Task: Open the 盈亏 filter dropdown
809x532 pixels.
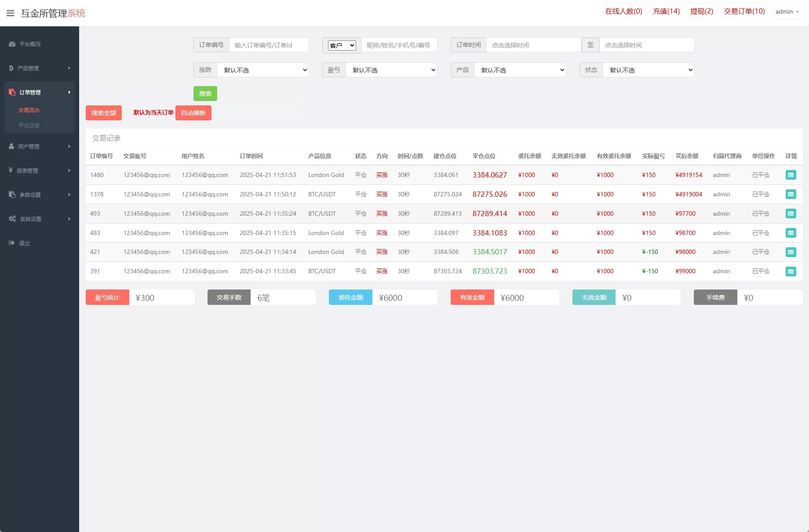Action: point(391,70)
